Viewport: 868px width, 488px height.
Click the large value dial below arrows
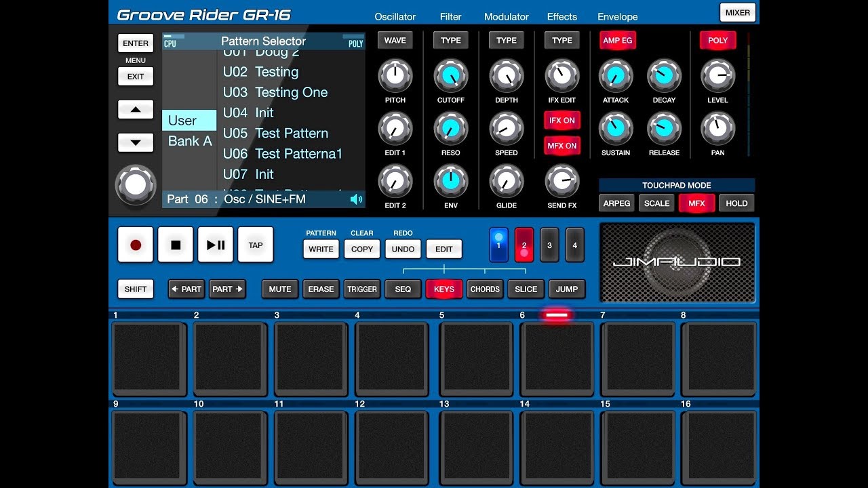pos(136,185)
